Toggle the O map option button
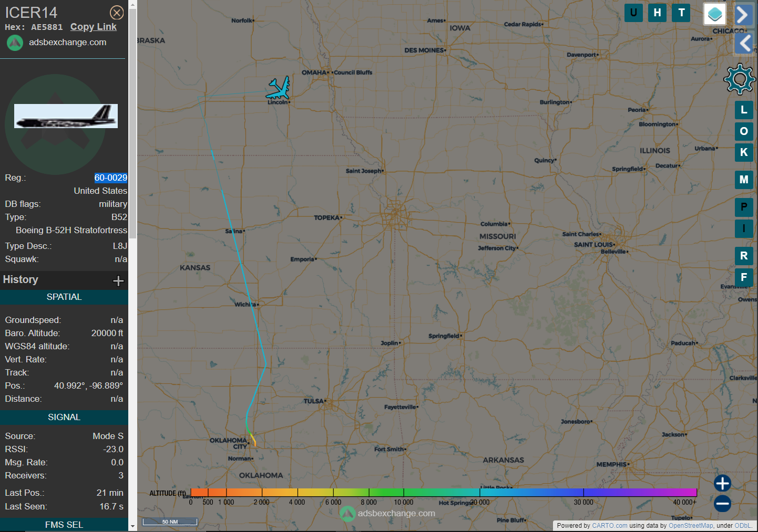 (744, 131)
